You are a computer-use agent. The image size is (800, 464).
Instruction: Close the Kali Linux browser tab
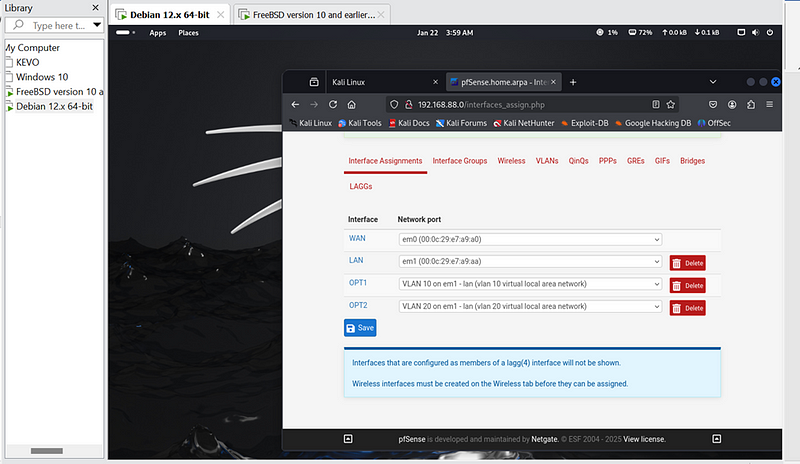click(x=435, y=82)
